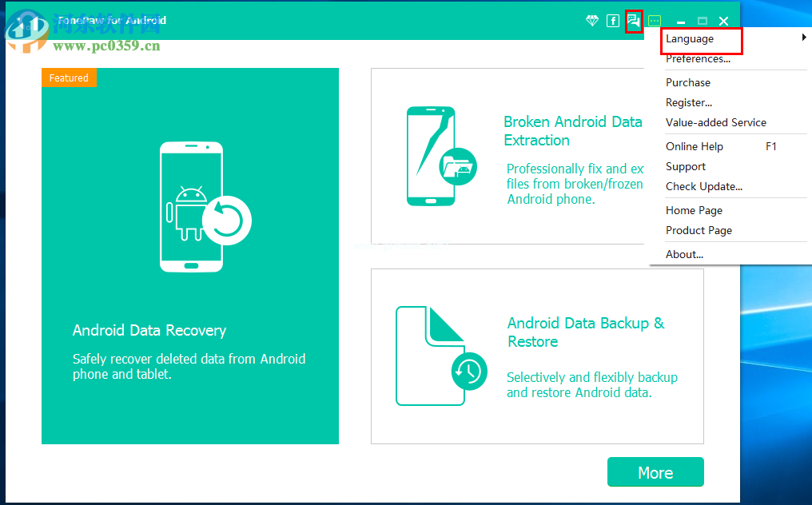Open the Facebook icon in the title bar
The height and width of the screenshot is (505, 812).
(612, 21)
